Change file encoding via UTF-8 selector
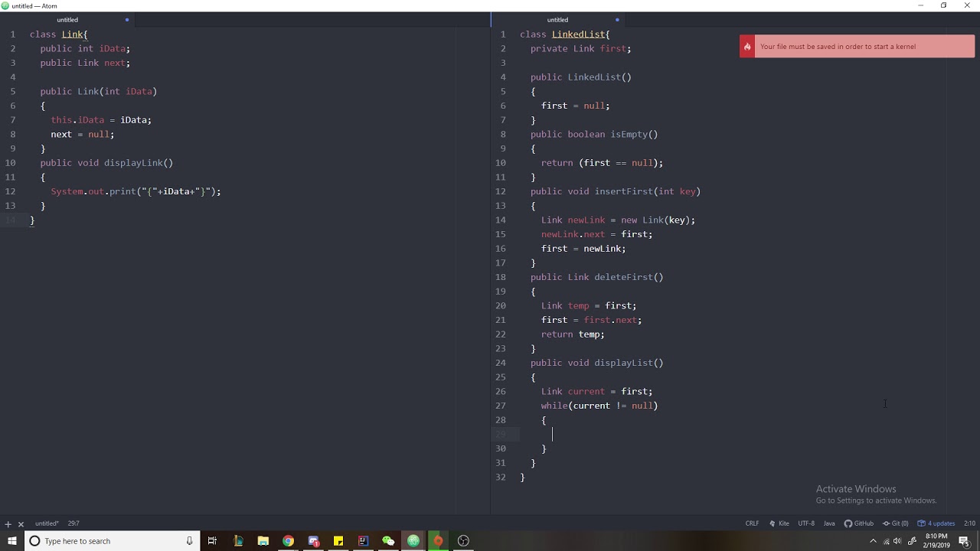This screenshot has height=551, width=980. [x=806, y=523]
